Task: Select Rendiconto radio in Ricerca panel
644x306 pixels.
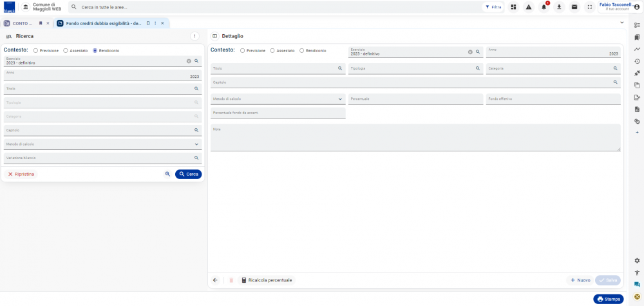Action: pyautogui.click(x=95, y=50)
